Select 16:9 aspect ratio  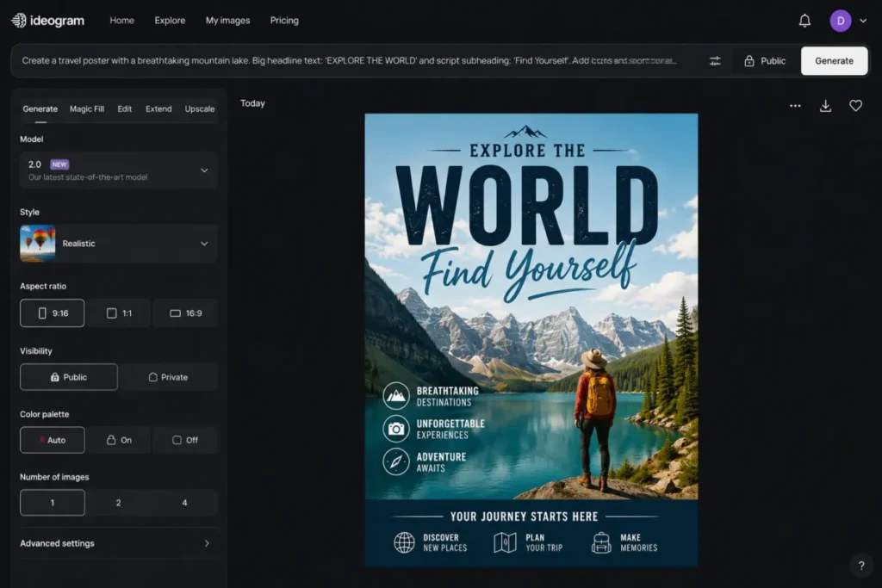click(x=186, y=313)
